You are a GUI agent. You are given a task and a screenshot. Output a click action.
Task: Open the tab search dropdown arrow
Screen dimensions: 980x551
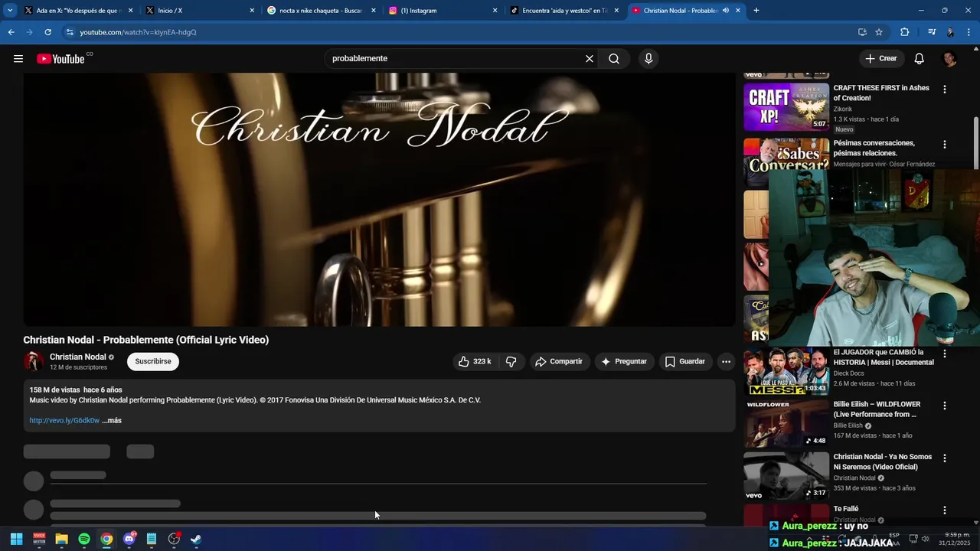click(10, 11)
